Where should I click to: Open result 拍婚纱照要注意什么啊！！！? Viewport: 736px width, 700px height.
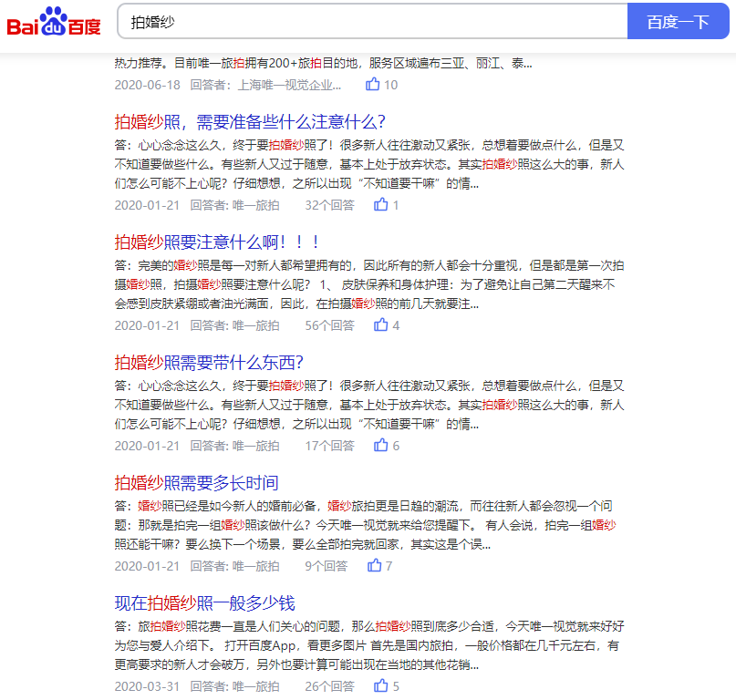tap(217, 242)
